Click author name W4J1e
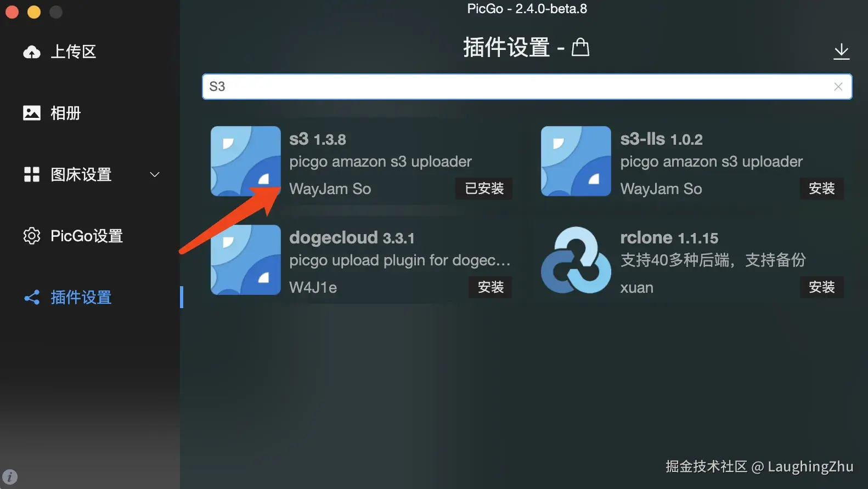Screen dimensions: 868x489 click(313, 287)
